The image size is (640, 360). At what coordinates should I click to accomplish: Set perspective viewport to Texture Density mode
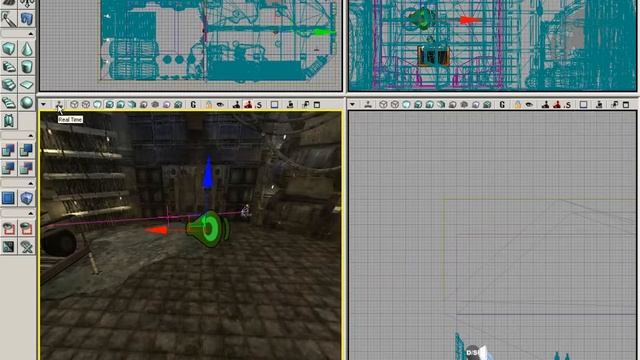coord(155,105)
